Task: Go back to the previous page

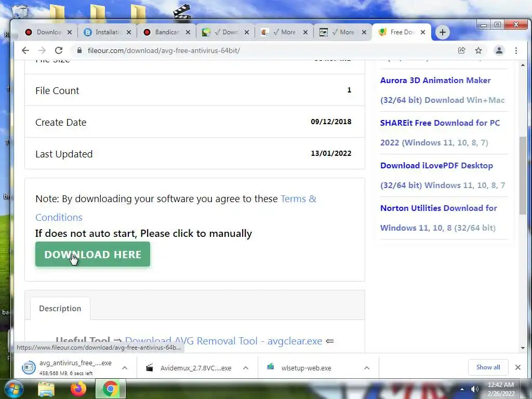Action: coord(25,50)
